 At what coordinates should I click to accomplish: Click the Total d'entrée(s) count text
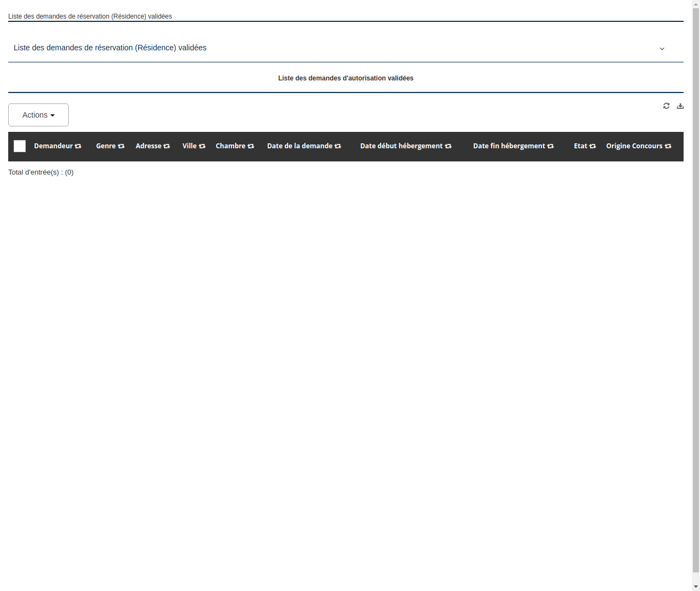(x=41, y=172)
